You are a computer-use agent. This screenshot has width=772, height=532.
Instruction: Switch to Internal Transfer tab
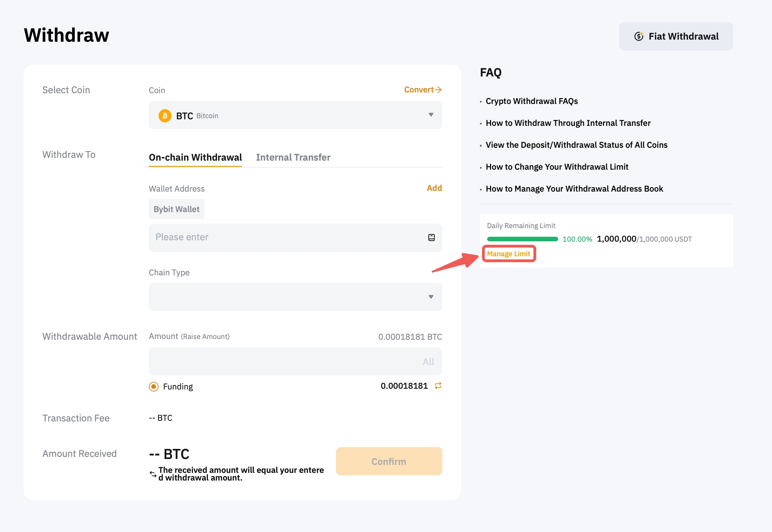pos(293,158)
